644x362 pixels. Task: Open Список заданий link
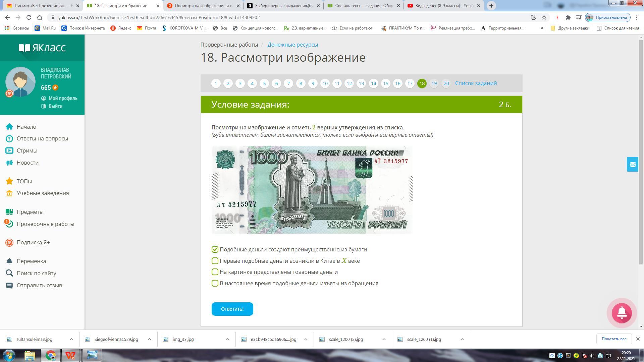tap(476, 83)
